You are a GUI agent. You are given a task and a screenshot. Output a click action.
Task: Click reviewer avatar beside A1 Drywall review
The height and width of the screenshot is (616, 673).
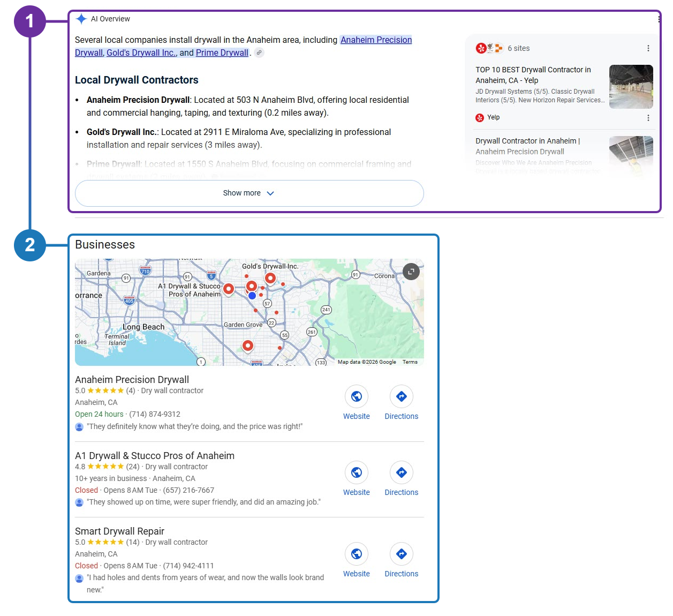point(79,502)
